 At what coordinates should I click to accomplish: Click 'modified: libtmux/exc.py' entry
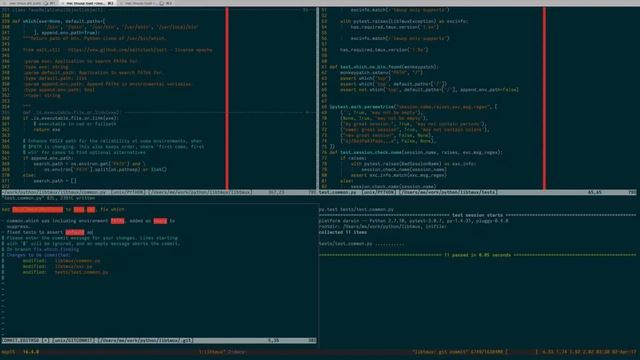57,267
